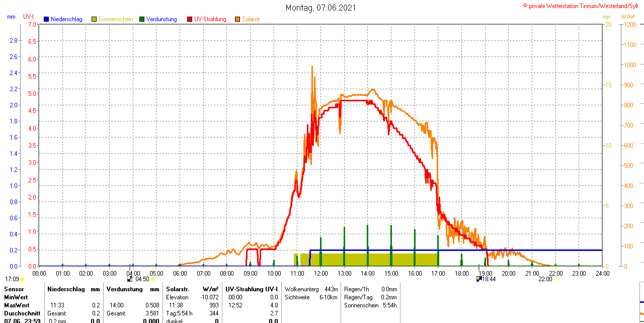Click the Solarstr. MaxWert value 993
This screenshot has width=644, height=323.
tap(213, 305)
